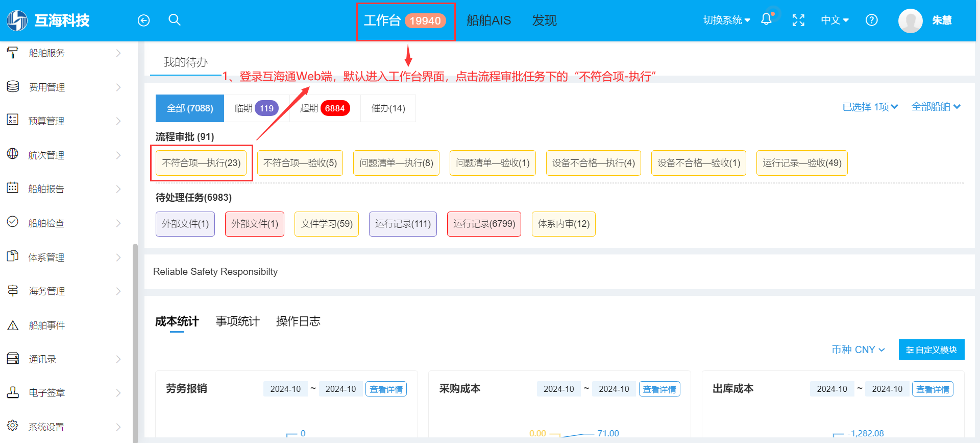Open the 中文 language dropdown

pos(835,20)
